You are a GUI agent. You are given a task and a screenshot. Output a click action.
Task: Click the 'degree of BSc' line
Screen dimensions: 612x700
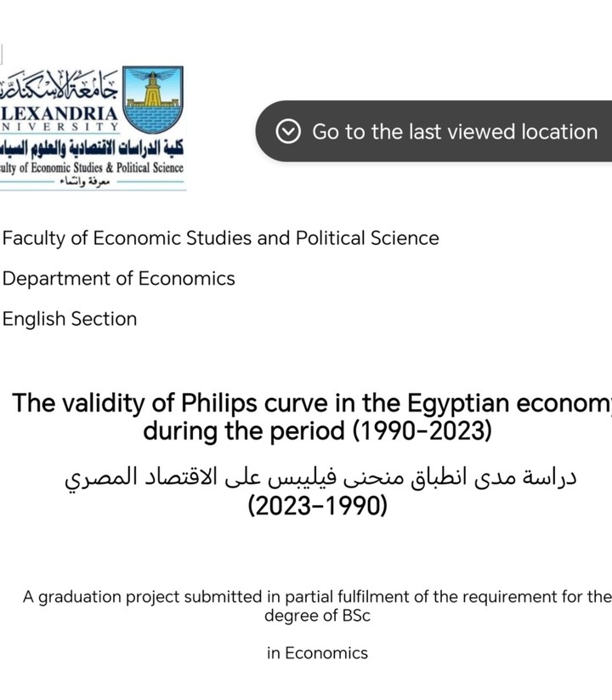click(317, 616)
